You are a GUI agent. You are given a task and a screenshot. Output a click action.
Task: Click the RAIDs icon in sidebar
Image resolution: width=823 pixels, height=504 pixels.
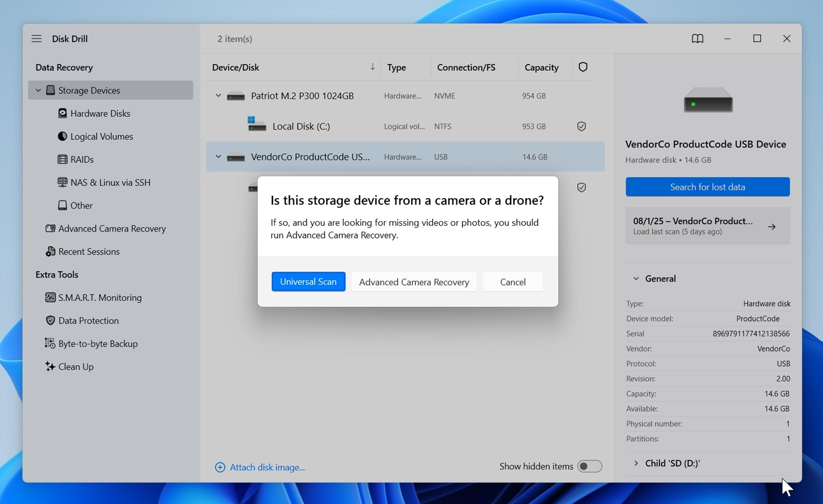tap(62, 159)
